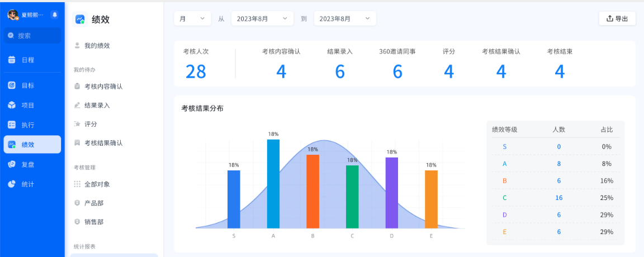The width and height of the screenshot is (644, 257).
Task: Click the 目标 target icon
Action: pos(12,85)
